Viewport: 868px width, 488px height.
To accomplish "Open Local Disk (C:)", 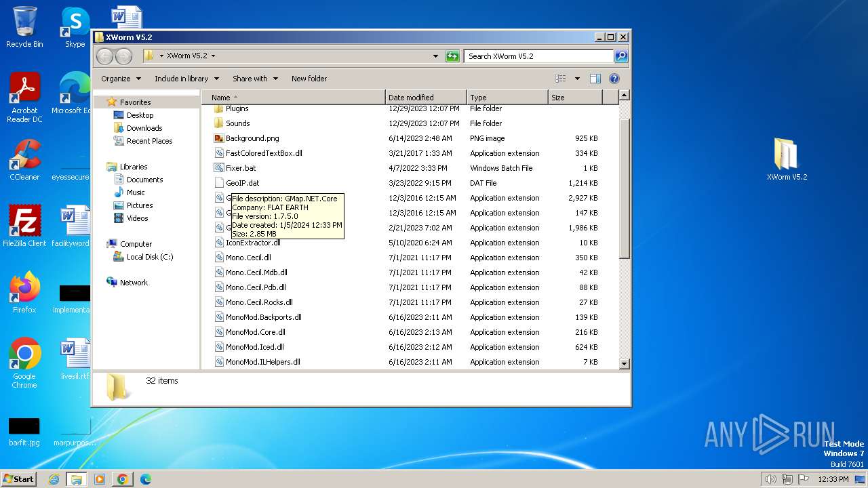I will 150,257.
